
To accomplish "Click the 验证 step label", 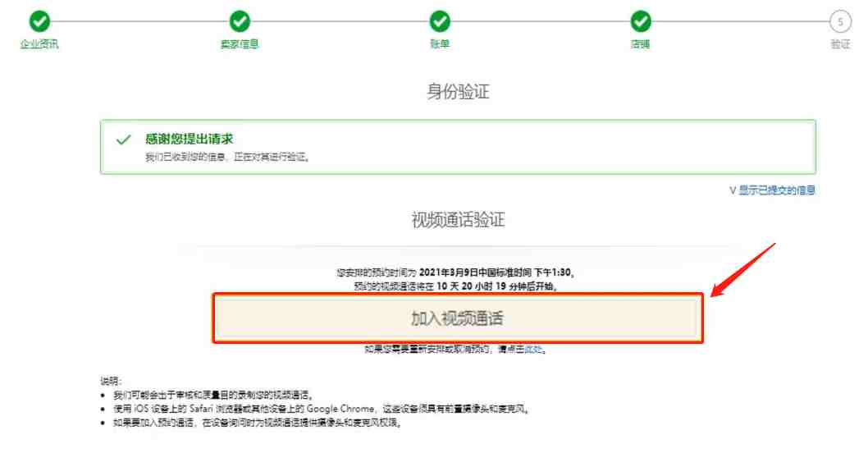I will 840,43.
